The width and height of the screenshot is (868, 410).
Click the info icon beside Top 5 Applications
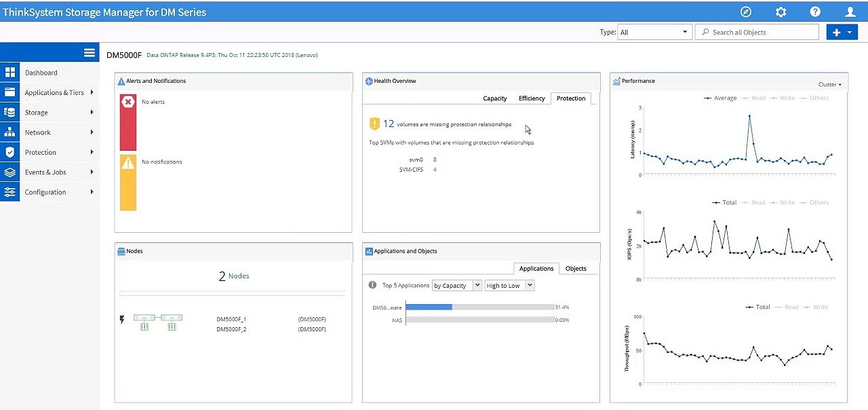372,285
